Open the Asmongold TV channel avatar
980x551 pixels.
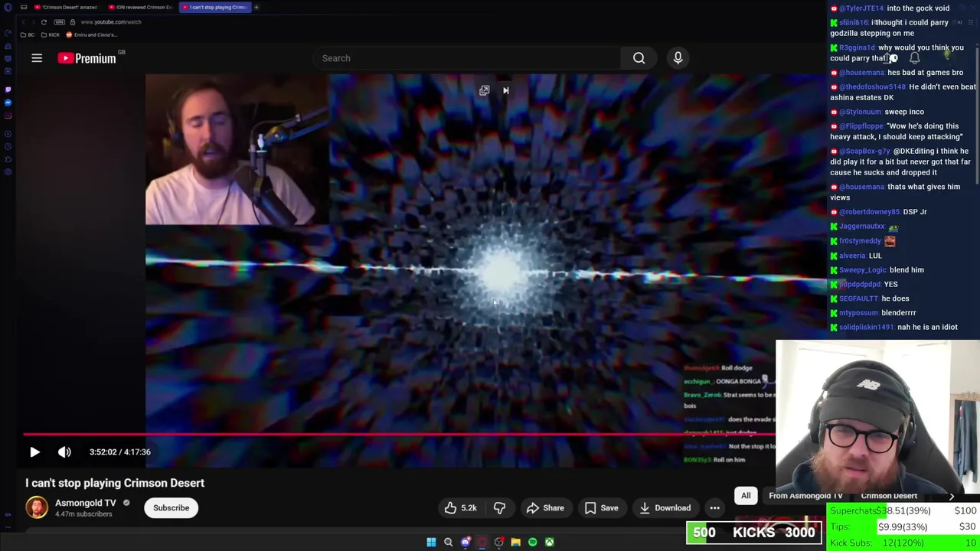(x=36, y=507)
